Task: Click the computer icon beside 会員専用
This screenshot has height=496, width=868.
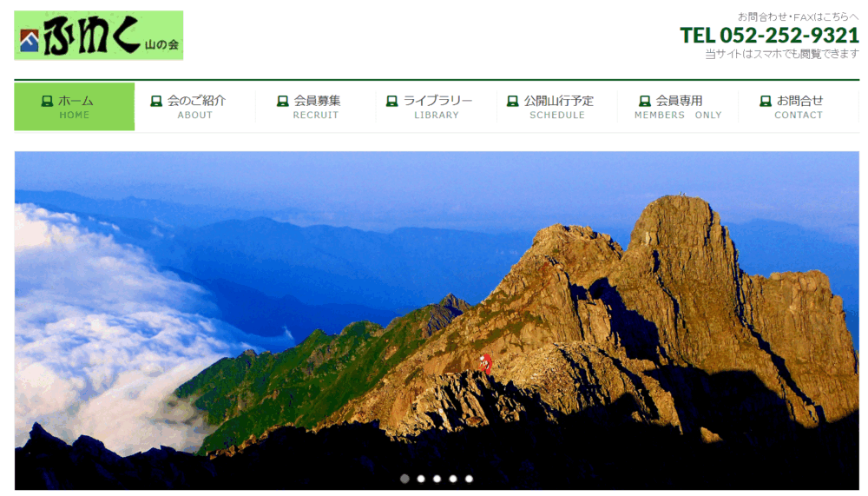Action: (644, 101)
